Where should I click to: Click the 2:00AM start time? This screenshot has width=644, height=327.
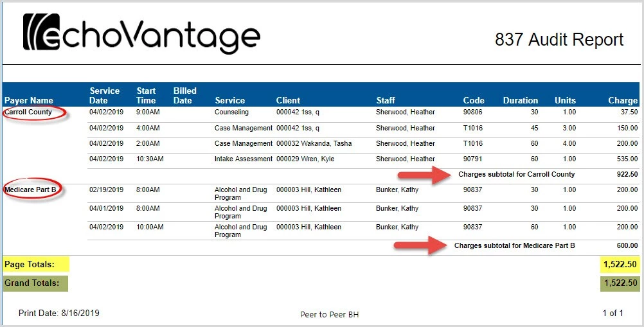[148, 144]
